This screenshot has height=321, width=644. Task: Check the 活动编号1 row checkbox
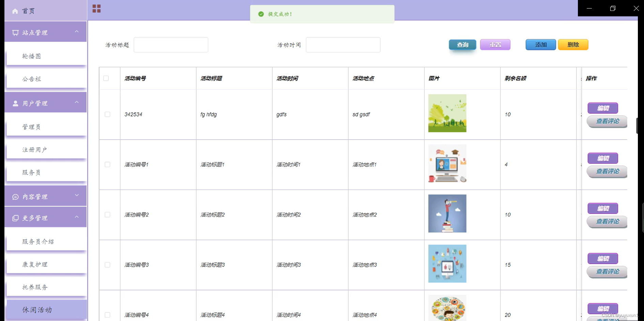107,164
